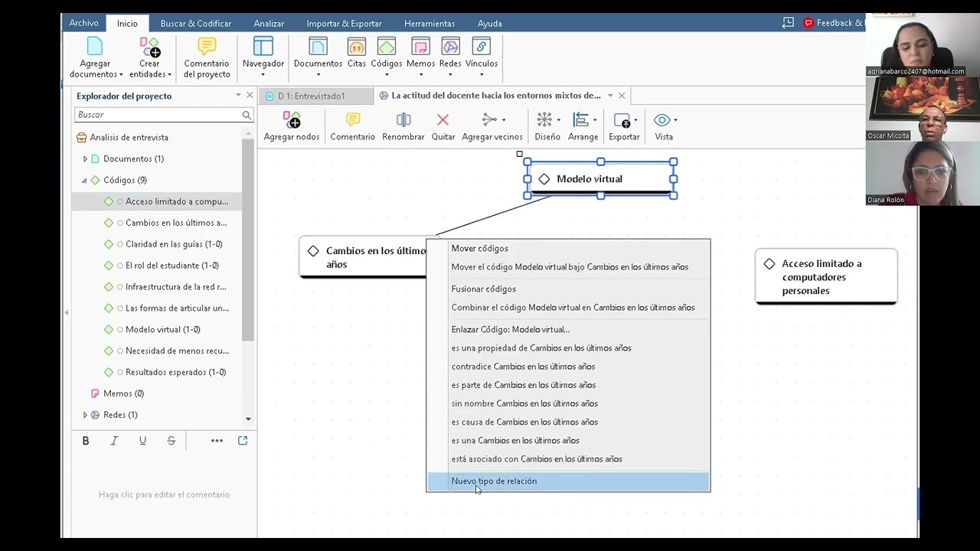Screen dimensions: 980x551
Task: Open Comentario del proyecto
Action: coord(207,57)
